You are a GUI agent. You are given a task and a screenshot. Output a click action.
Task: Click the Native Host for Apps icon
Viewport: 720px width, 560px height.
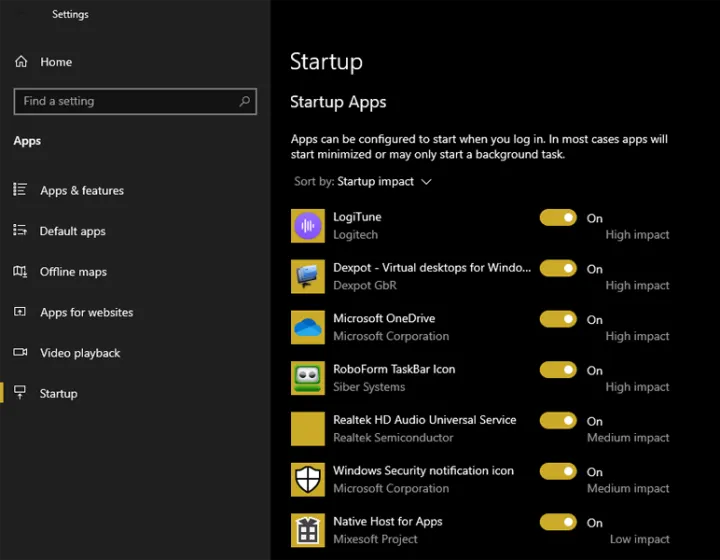click(x=308, y=530)
